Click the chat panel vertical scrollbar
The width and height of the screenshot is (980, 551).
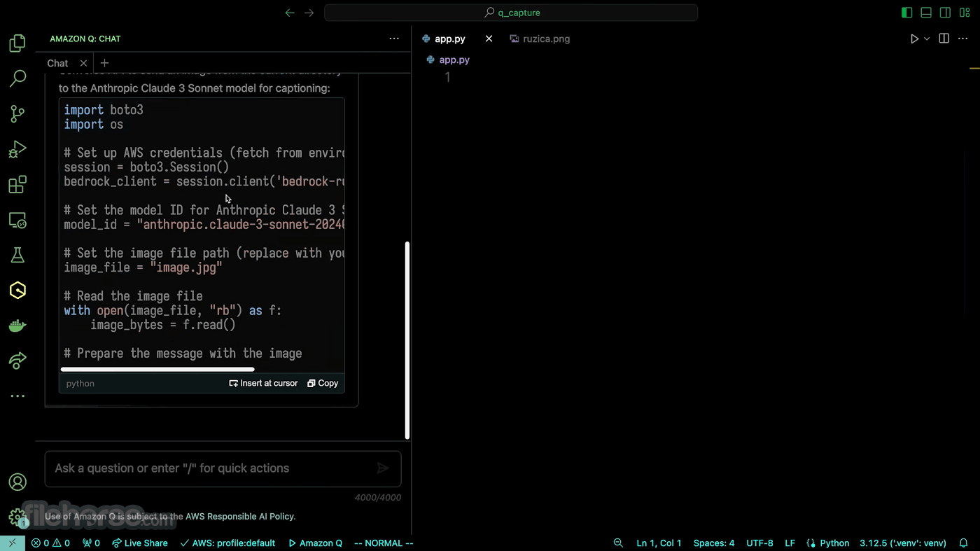tap(407, 340)
